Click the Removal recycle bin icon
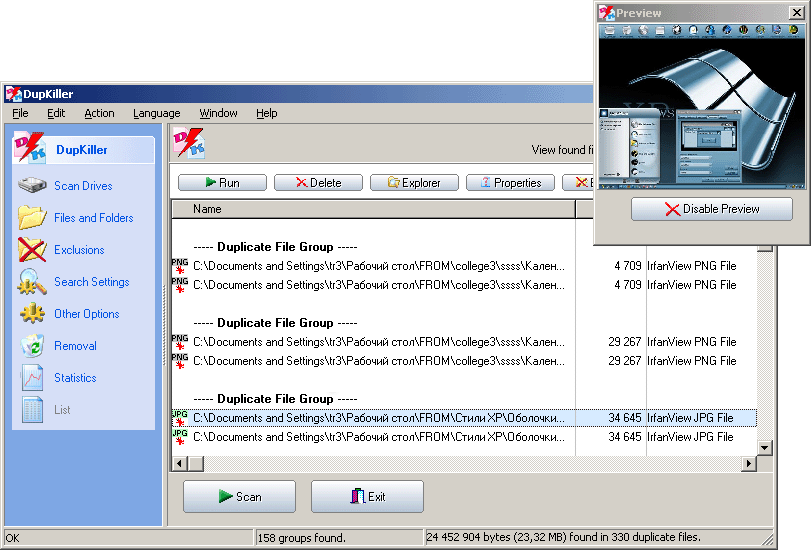Viewport: 811px width, 550px height. pyautogui.click(x=32, y=346)
